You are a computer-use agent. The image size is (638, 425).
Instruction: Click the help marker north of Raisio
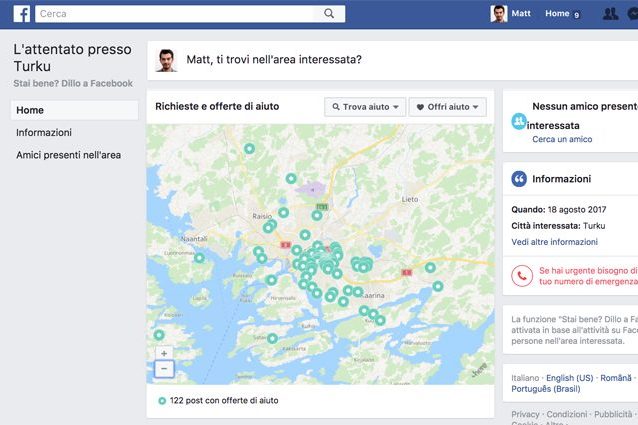tap(284, 212)
